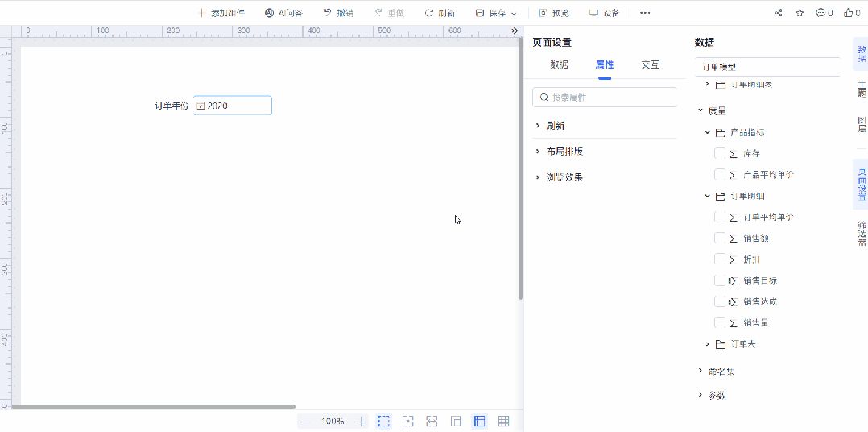Click the zoom in plus button

click(361, 422)
